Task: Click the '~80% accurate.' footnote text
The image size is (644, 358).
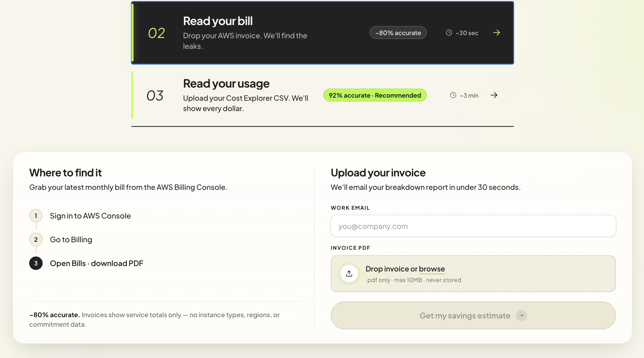Action: [x=54, y=315]
